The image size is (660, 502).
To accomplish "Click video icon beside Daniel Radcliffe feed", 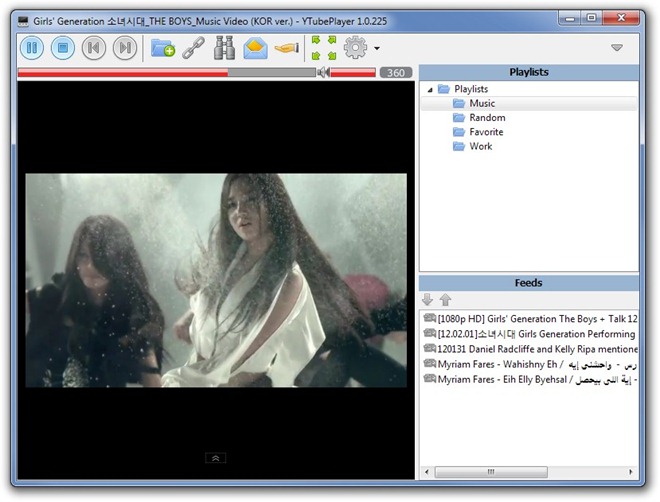I will (x=429, y=348).
